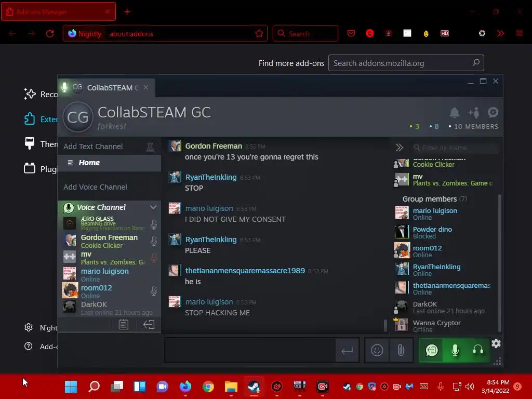Click the member list scrollbar

pos(499,263)
